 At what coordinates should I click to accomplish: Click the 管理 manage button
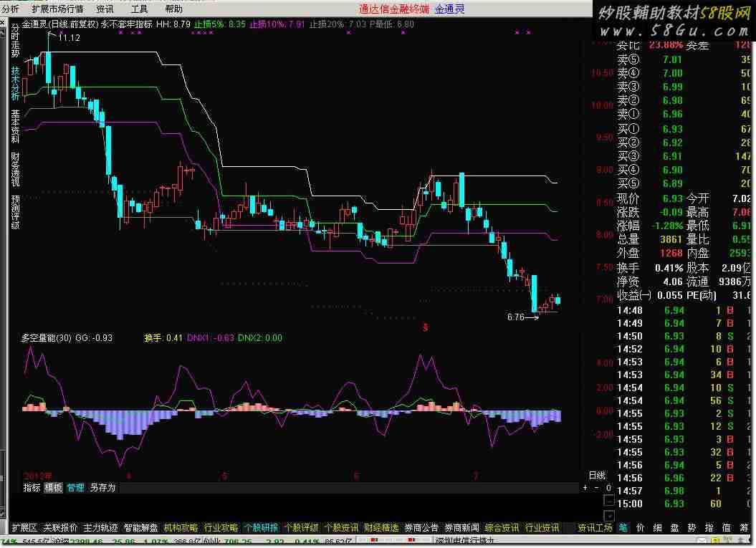click(x=75, y=488)
